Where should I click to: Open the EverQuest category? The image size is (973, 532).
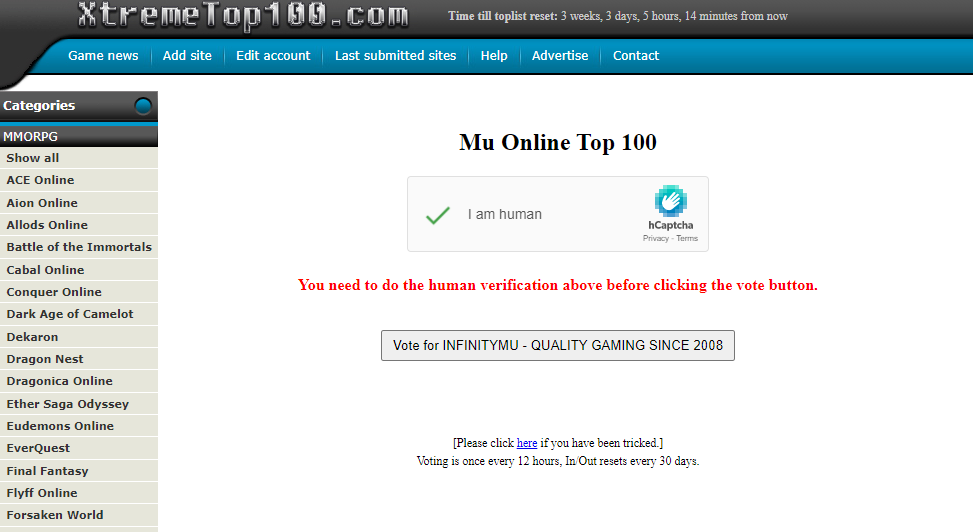pyautogui.click(x=79, y=448)
